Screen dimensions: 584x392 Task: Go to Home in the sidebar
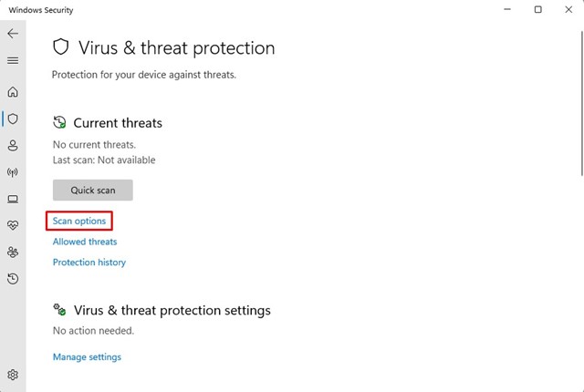click(x=13, y=92)
